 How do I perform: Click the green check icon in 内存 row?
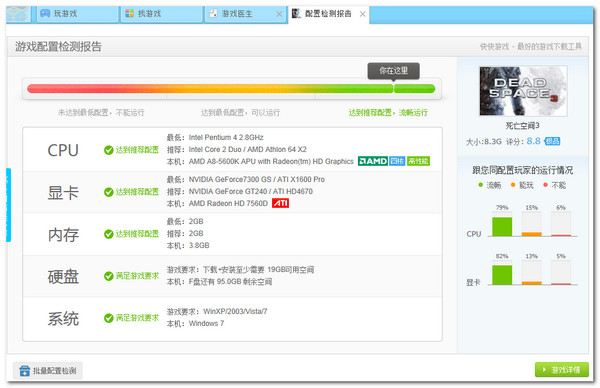(x=109, y=234)
